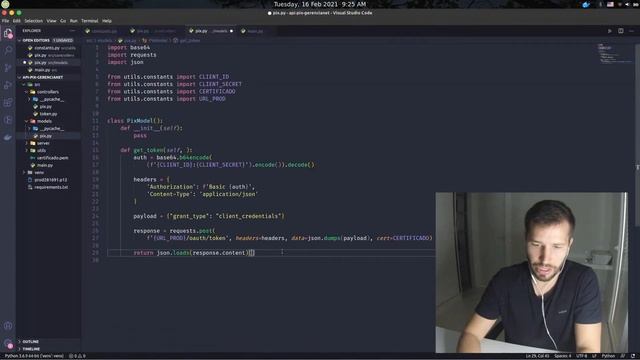Screen dimensions: 640x360
Task: Click unsaved dot on pix.py models tab
Action: pyautogui.click(x=231, y=31)
